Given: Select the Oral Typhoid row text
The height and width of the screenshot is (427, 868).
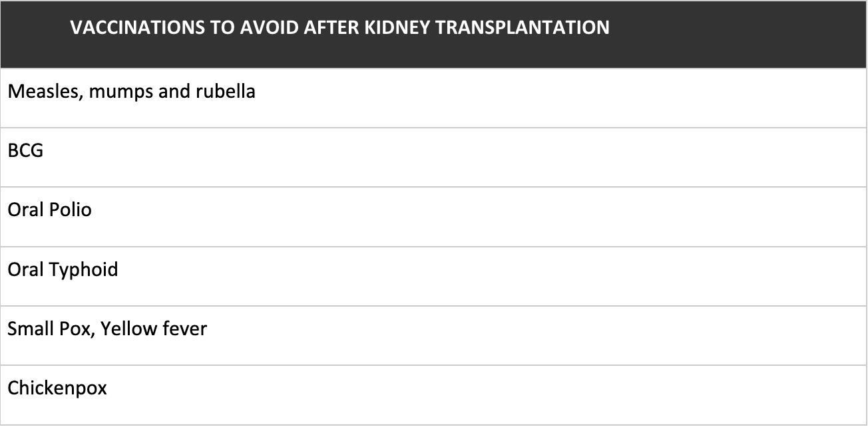Looking at the screenshot, I should 63,271.
